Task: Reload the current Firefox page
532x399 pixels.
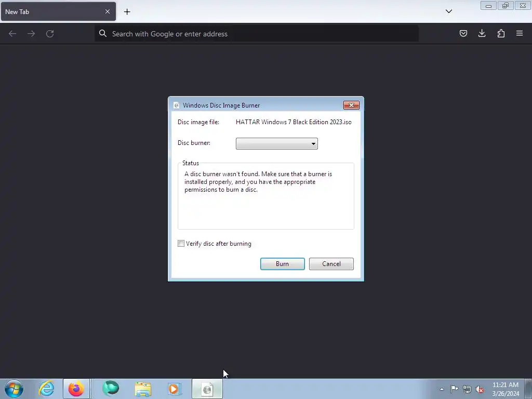Action: tap(50, 34)
